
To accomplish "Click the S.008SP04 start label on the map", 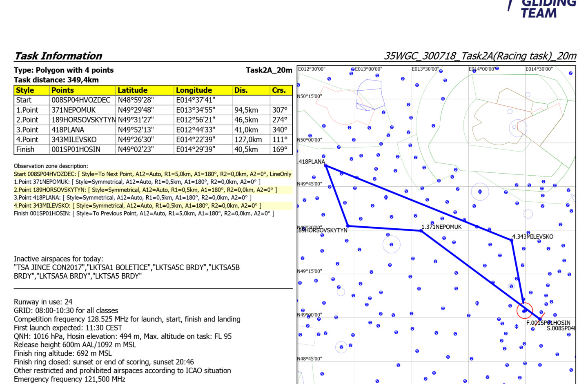I will [x=561, y=328].
